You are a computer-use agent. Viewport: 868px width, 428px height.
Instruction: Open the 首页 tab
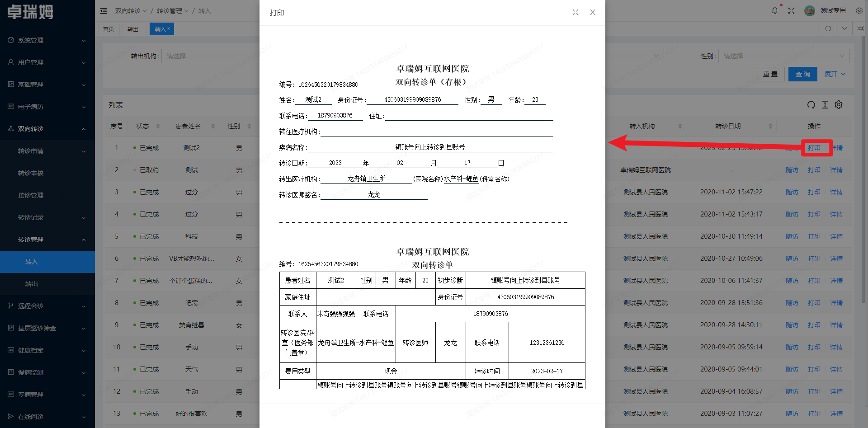108,28
